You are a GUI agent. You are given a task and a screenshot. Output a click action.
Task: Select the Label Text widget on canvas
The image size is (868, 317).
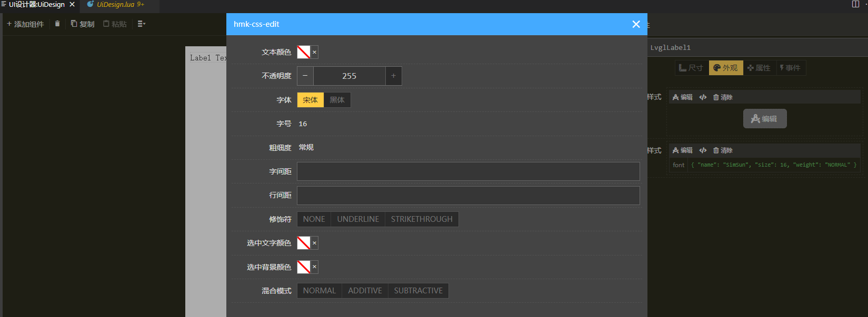point(208,58)
